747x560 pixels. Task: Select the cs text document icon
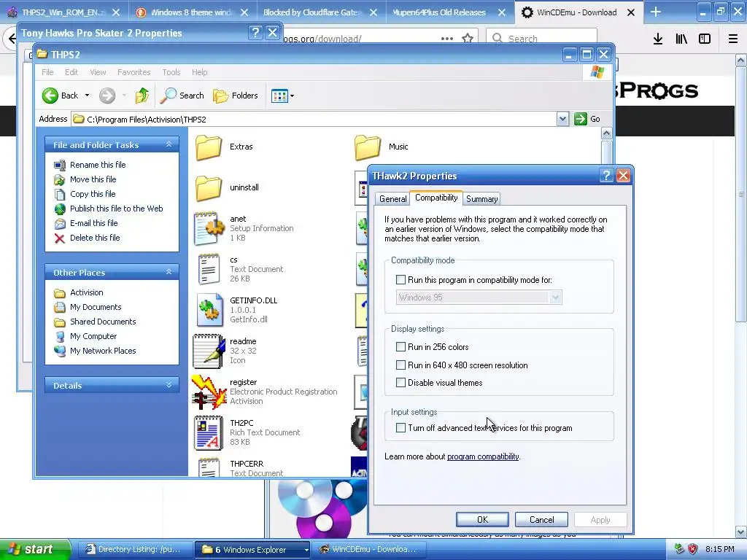pyautogui.click(x=209, y=270)
